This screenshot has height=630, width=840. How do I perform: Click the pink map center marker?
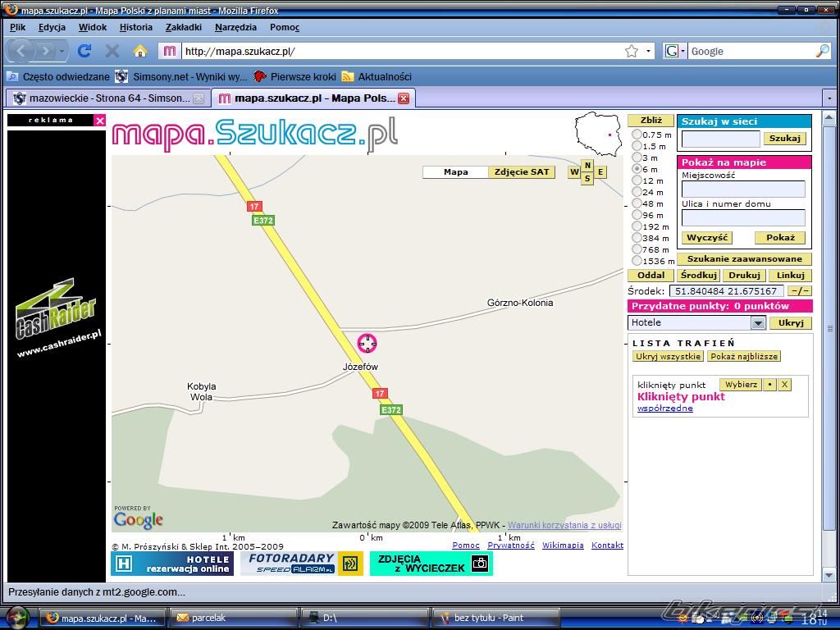click(x=367, y=344)
